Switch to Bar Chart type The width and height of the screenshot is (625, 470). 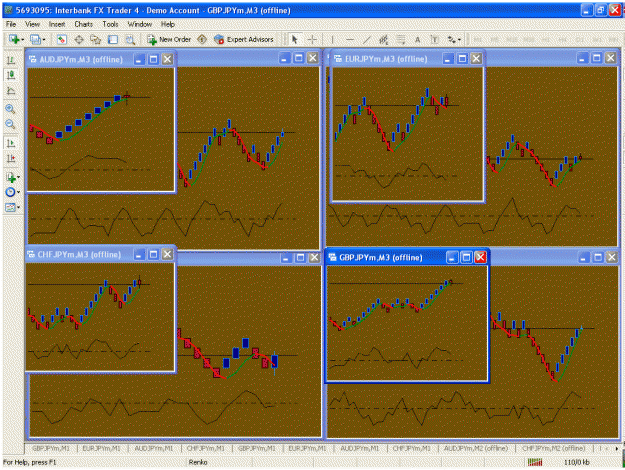[11, 60]
